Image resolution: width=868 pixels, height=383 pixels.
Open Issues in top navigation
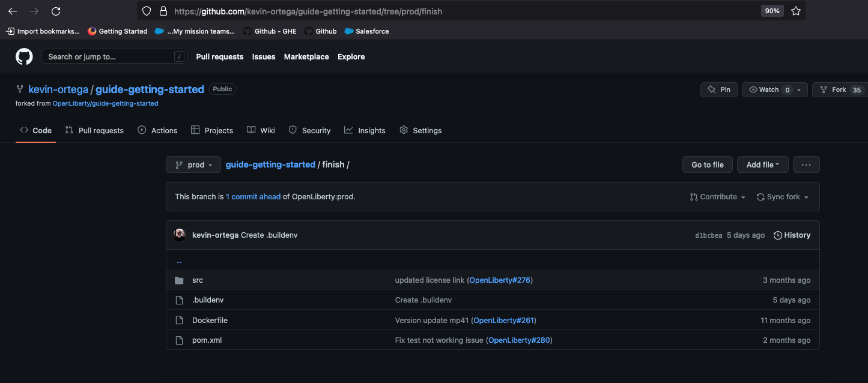[x=264, y=57]
